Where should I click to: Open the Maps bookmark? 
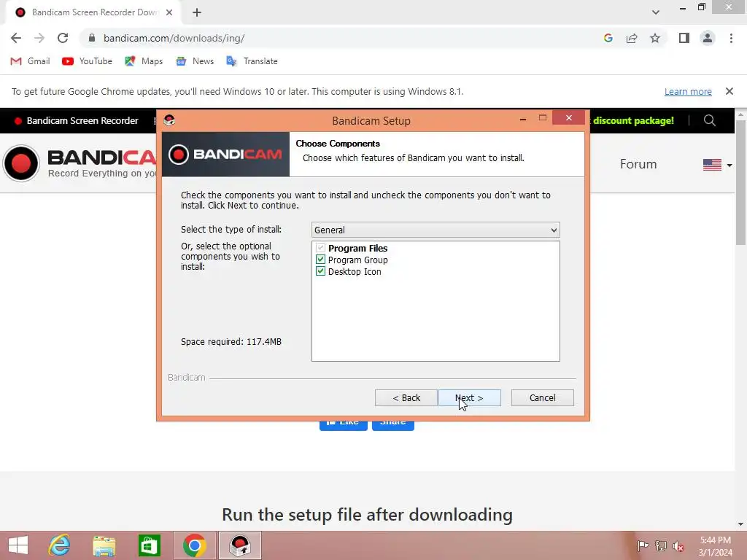[144, 61]
